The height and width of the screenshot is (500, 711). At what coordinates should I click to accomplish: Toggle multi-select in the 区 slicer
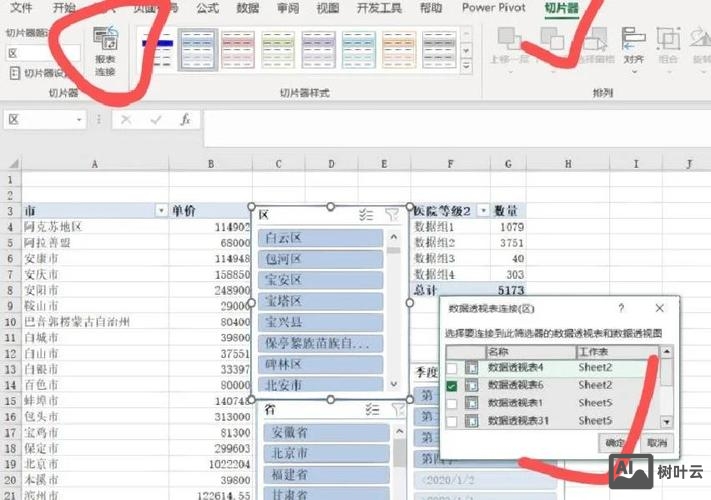click(365, 214)
